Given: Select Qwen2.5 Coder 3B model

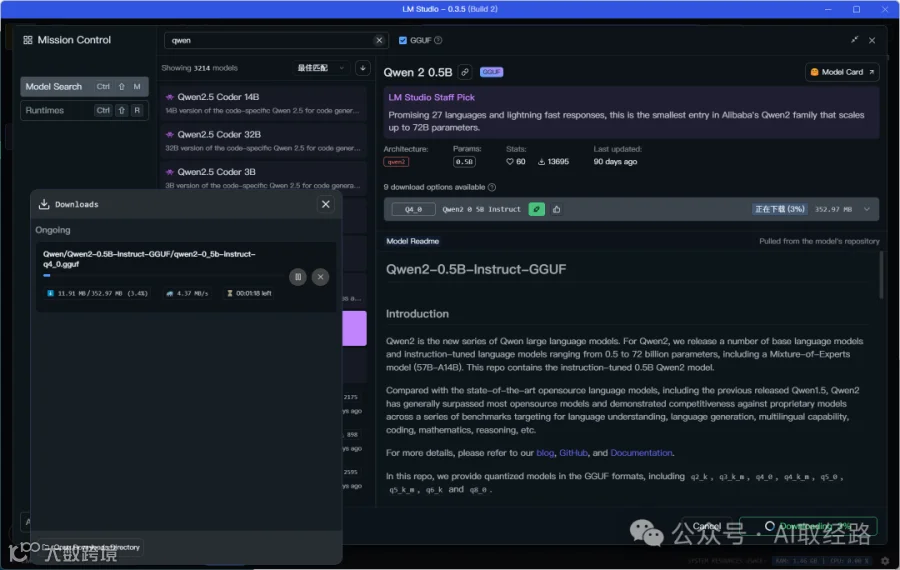Looking at the screenshot, I should click(263, 177).
